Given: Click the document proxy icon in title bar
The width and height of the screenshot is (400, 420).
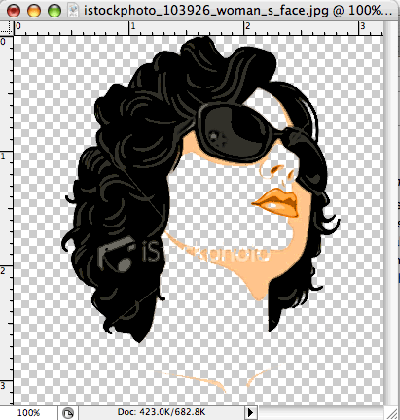Looking at the screenshot, I should [x=73, y=10].
